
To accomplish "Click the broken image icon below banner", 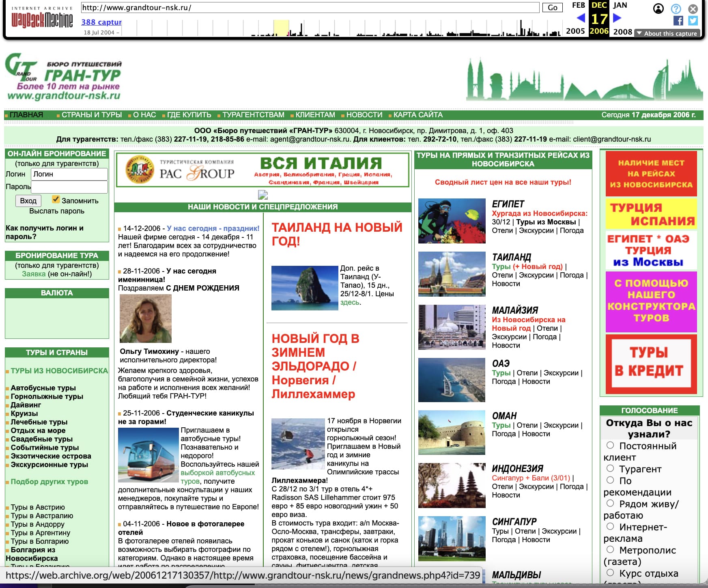I will click(x=263, y=195).
